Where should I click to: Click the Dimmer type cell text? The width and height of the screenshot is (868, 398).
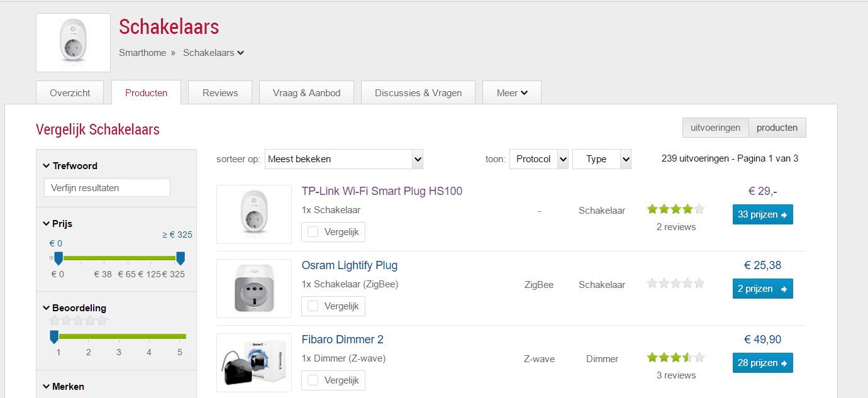(602, 359)
